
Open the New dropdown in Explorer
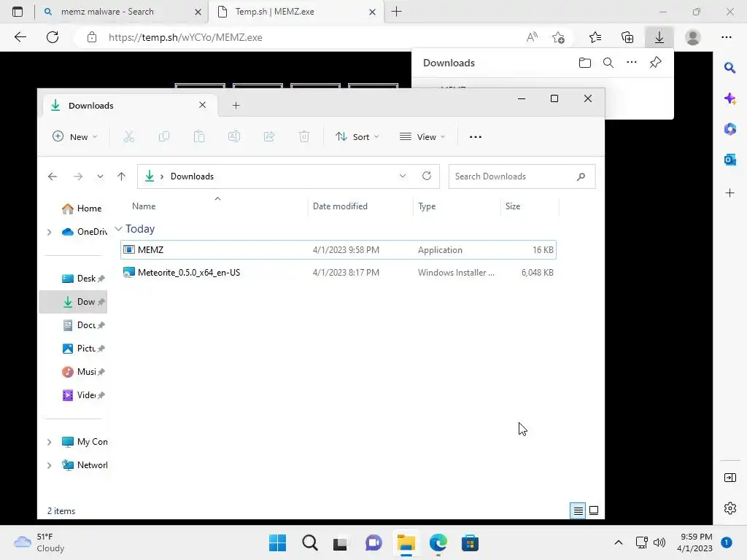(x=75, y=136)
